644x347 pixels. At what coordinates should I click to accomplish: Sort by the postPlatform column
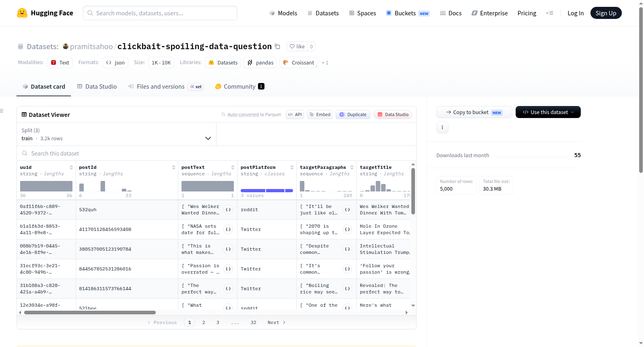coord(292,167)
